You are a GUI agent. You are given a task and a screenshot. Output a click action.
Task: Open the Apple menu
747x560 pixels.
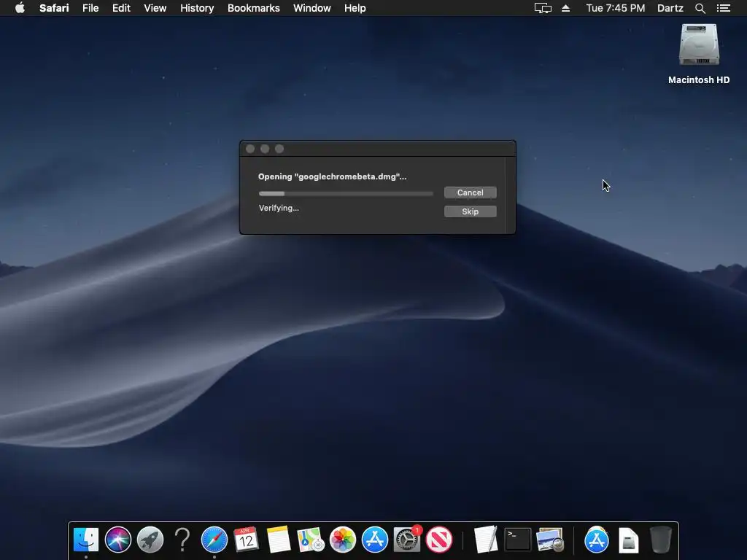[x=20, y=8]
